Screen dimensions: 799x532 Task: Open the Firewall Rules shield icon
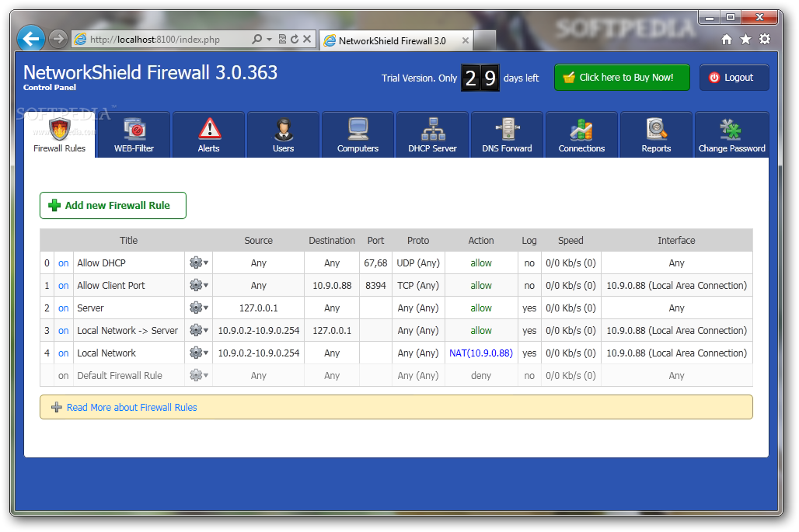[59, 129]
